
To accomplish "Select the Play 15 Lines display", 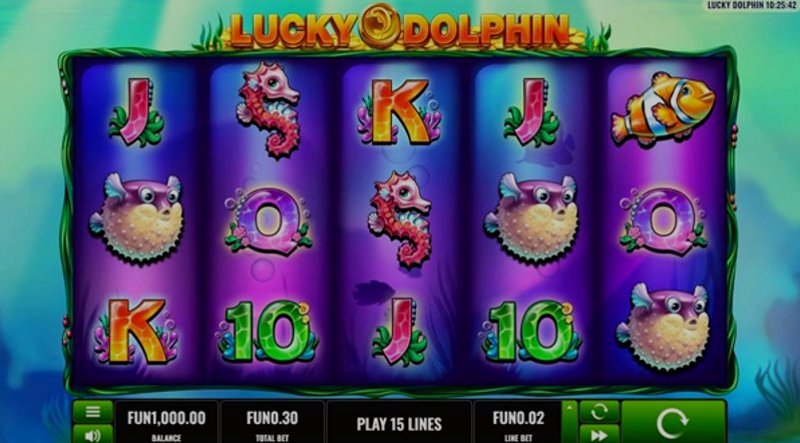I will (x=399, y=422).
